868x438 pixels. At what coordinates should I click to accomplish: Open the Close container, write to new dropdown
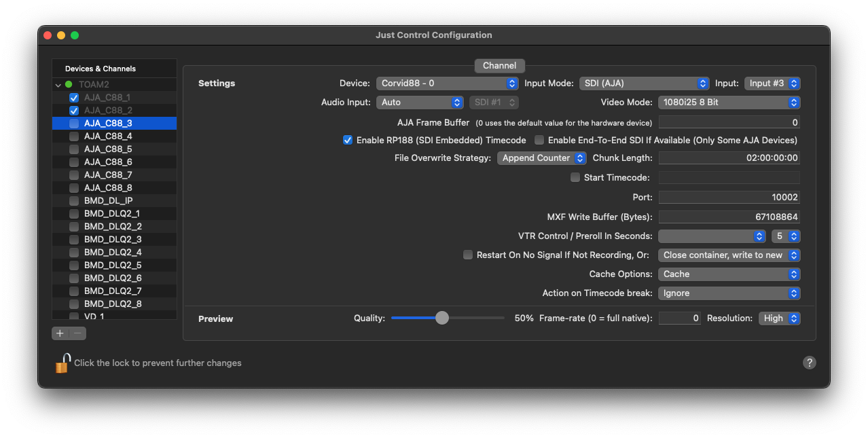coord(729,255)
